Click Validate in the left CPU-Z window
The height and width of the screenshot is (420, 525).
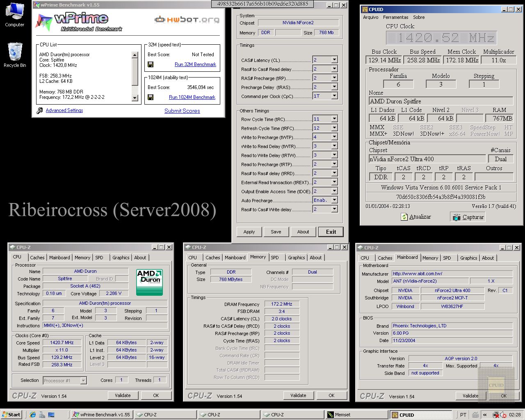(123, 395)
